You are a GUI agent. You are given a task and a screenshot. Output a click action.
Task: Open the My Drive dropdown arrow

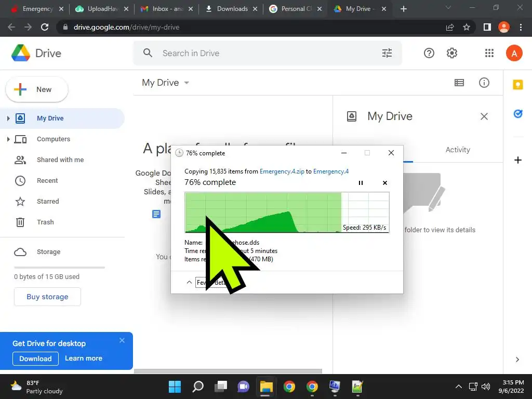[187, 83]
